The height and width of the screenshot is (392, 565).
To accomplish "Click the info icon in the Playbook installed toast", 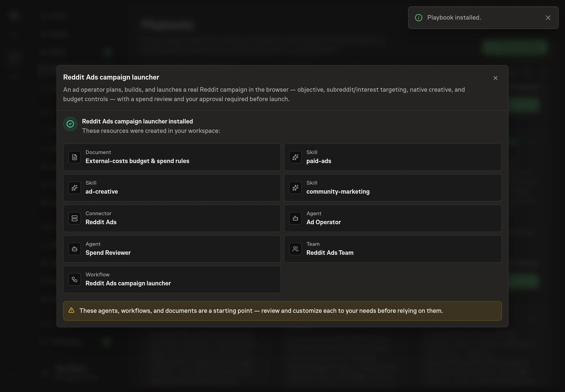I will 418,18.
